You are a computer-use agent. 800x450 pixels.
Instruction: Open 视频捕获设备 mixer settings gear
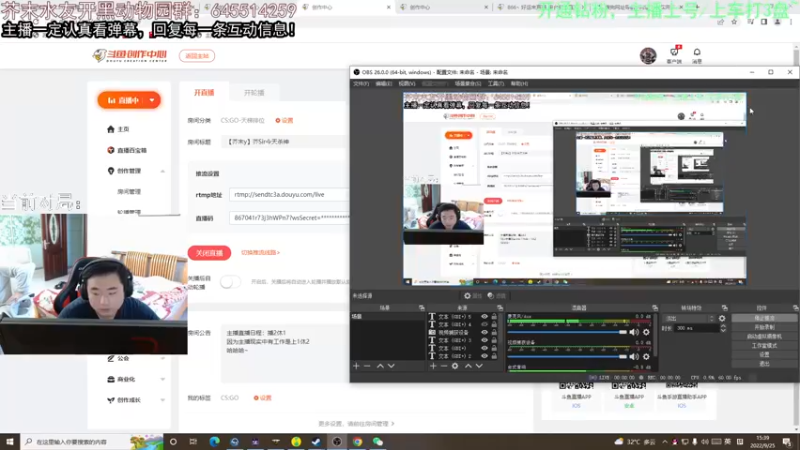click(646, 357)
